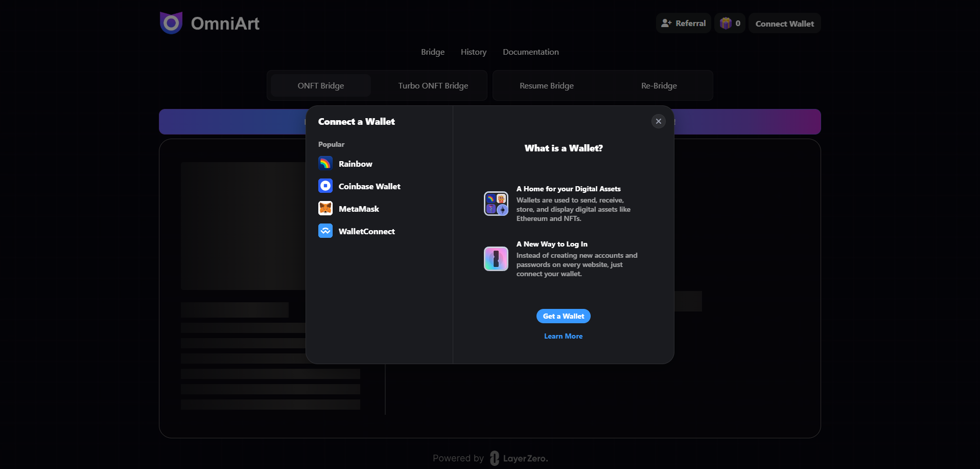The image size is (980, 469).
Task: Click the 'Powered by' footer text
Action: click(x=458, y=458)
